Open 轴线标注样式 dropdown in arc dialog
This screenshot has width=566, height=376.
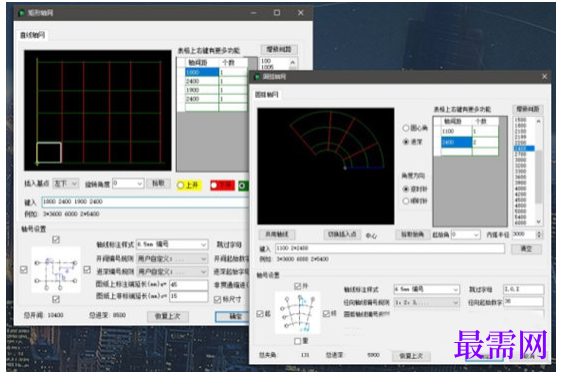tap(426, 289)
